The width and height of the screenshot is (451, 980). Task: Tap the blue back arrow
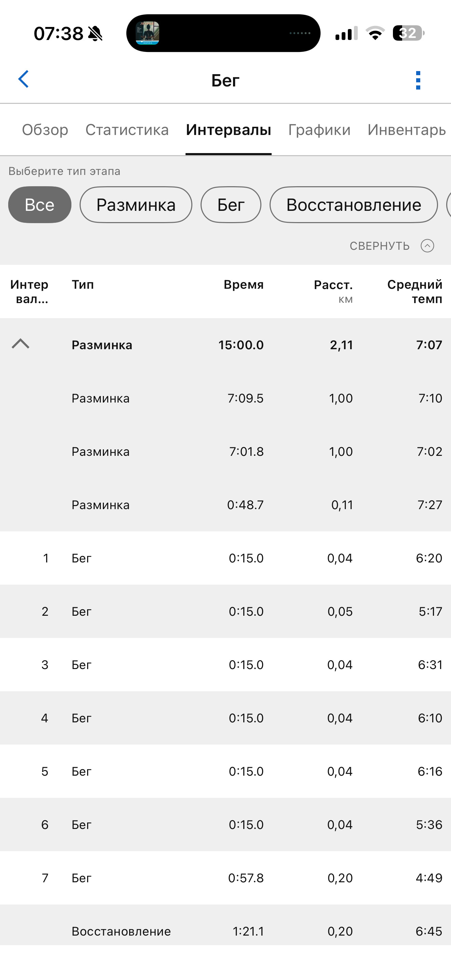point(24,79)
